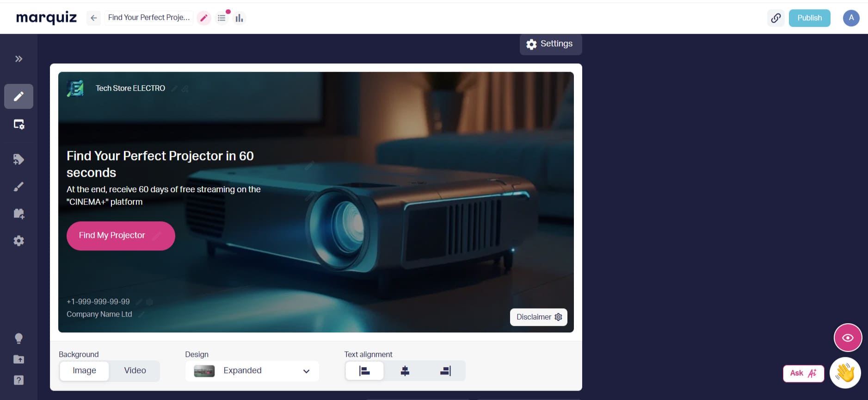The width and height of the screenshot is (868, 400).
Task: Open the brush design tool in sidebar
Action: (18, 187)
